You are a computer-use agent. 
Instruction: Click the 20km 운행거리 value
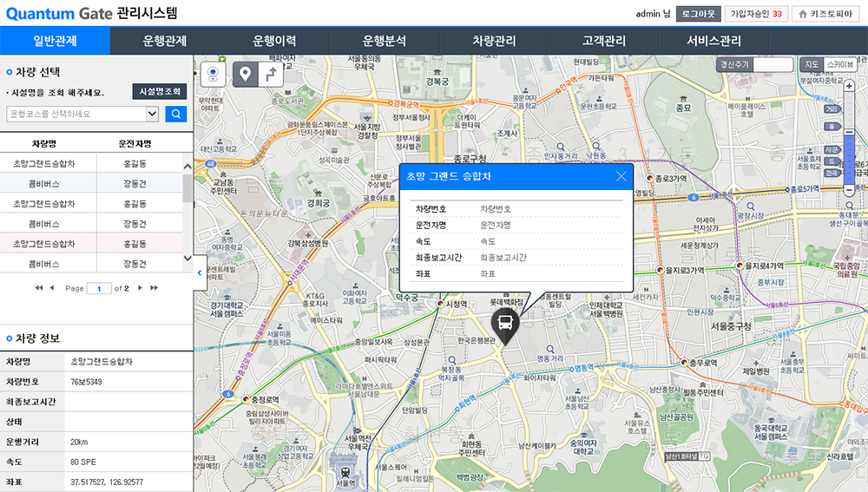click(x=79, y=443)
